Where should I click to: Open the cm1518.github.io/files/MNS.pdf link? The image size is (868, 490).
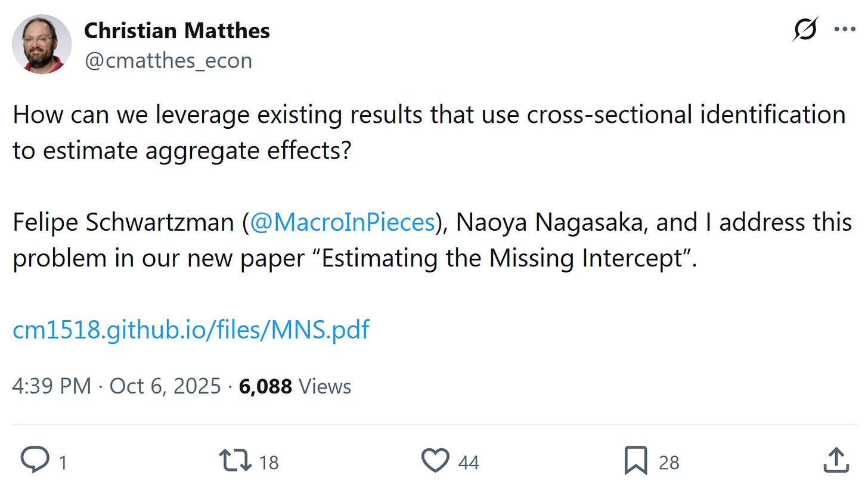point(191,330)
